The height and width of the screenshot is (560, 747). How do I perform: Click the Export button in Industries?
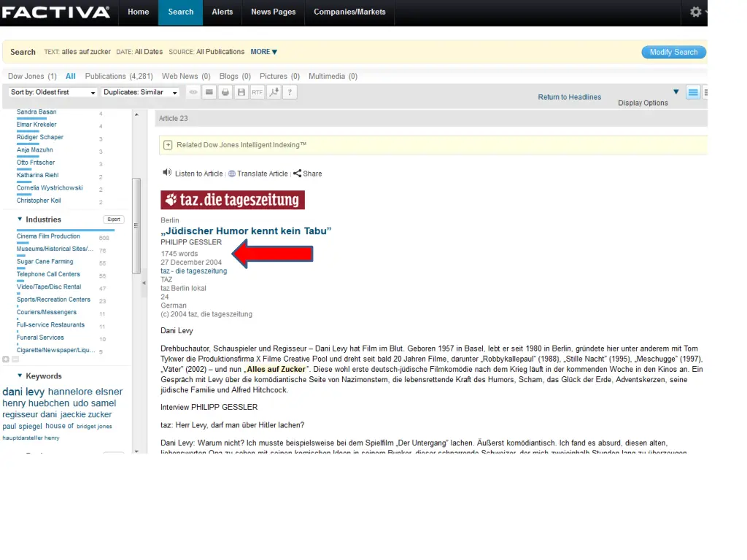[113, 219]
